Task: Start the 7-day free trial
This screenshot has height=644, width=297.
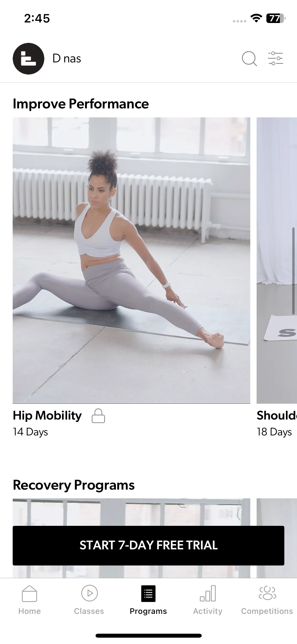Action: point(148,545)
